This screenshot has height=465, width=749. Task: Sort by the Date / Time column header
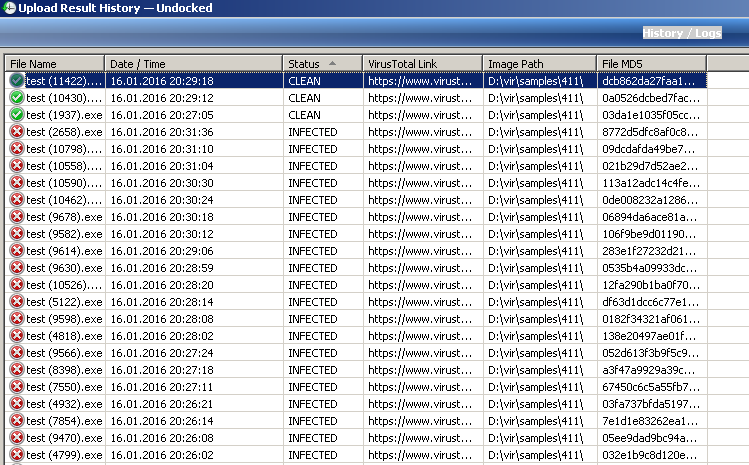point(193,64)
